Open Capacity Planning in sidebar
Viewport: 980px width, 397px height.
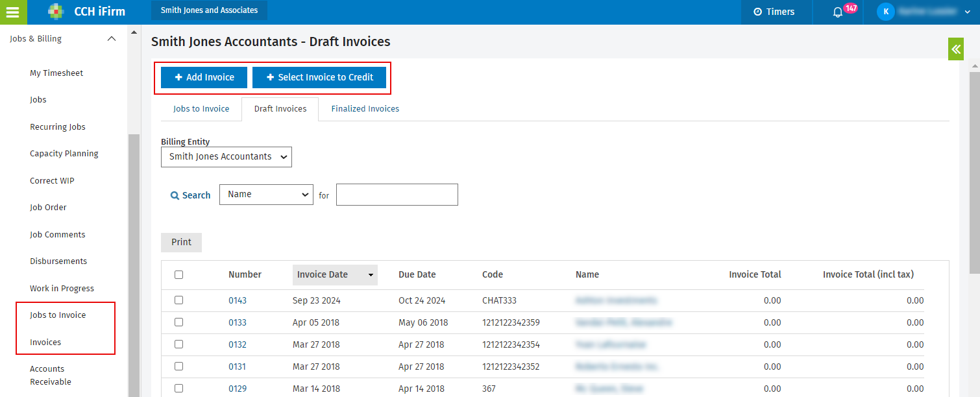(x=64, y=154)
